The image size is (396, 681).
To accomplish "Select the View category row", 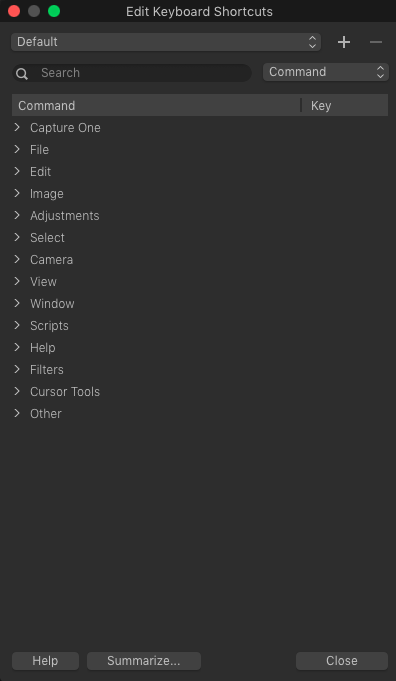I will click(x=200, y=281).
